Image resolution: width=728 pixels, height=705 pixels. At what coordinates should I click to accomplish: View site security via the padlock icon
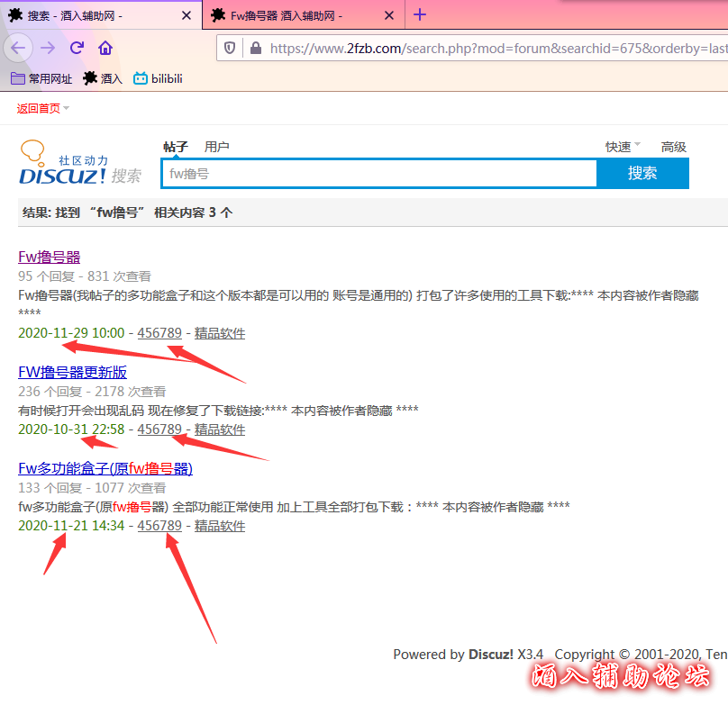[x=255, y=48]
